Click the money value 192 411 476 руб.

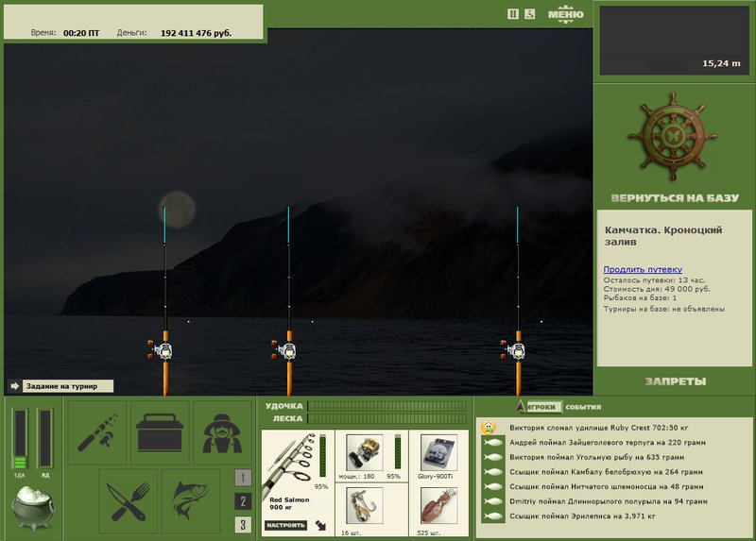point(196,33)
